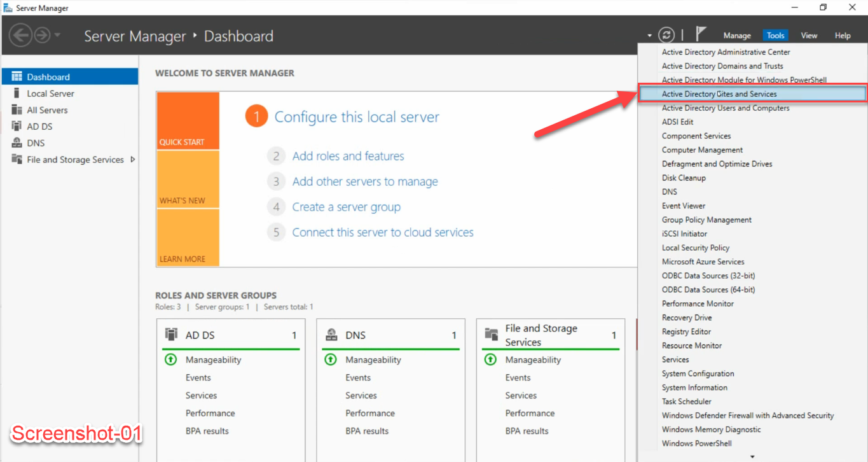Select iSCSI Initiator
Viewport: 868px width, 462px height.
coord(753,234)
